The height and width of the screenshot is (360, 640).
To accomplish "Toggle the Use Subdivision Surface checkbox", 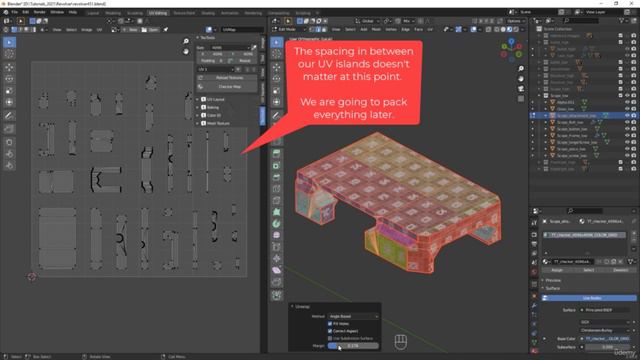I will click(330, 338).
